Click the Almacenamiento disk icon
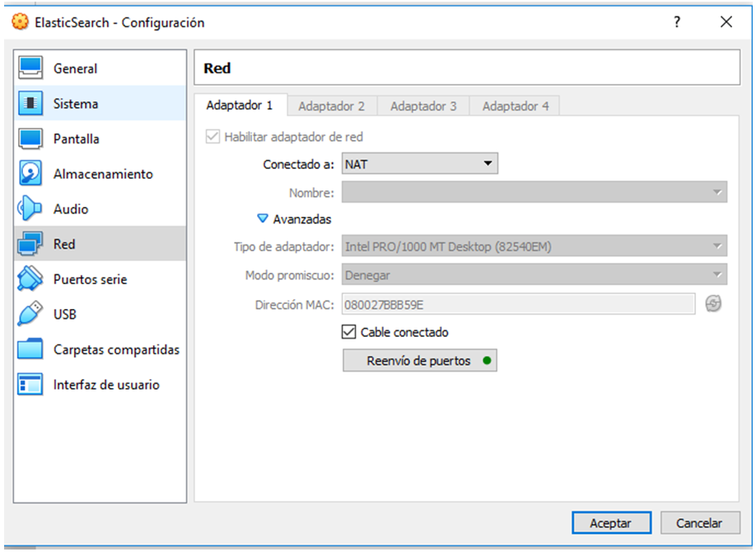Screen dimensions: 756x552 coord(30,173)
